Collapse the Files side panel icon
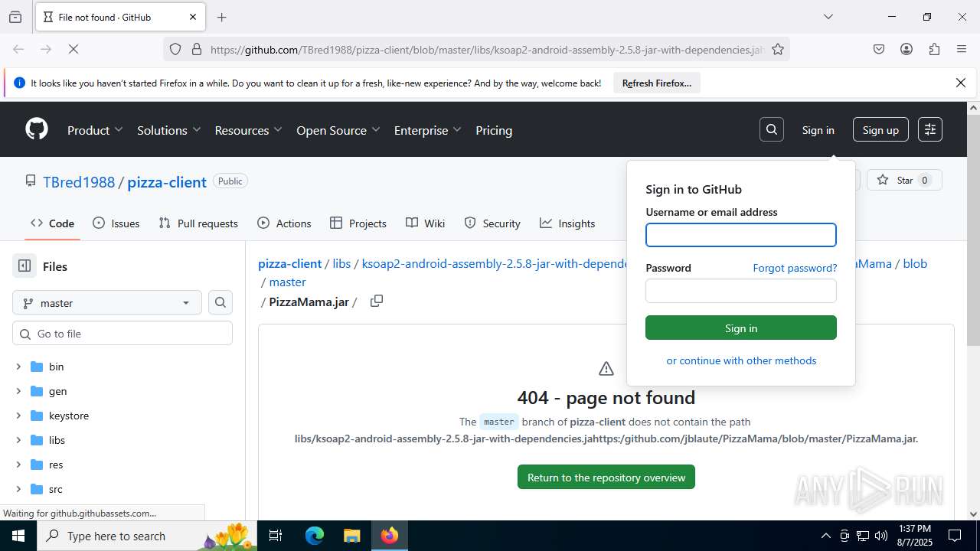The image size is (980, 551). pyautogui.click(x=24, y=266)
